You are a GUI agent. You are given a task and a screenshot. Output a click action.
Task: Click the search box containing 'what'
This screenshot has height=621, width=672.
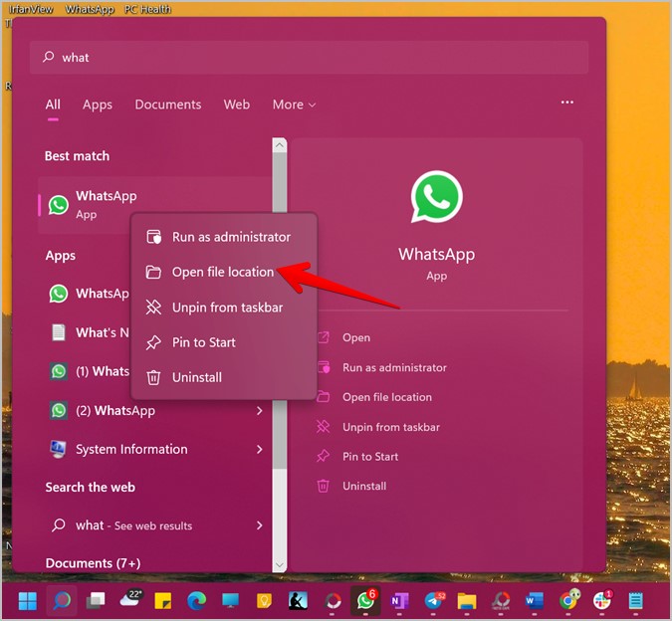[309, 57]
